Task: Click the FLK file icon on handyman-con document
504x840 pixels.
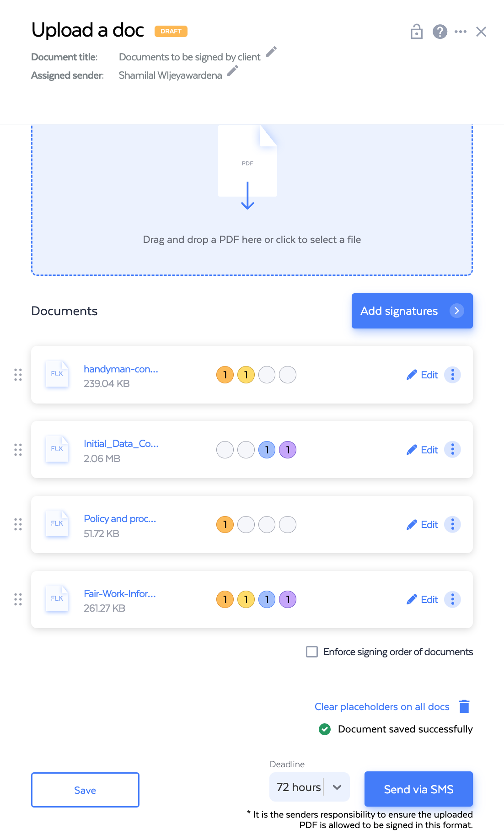Action: [57, 374]
